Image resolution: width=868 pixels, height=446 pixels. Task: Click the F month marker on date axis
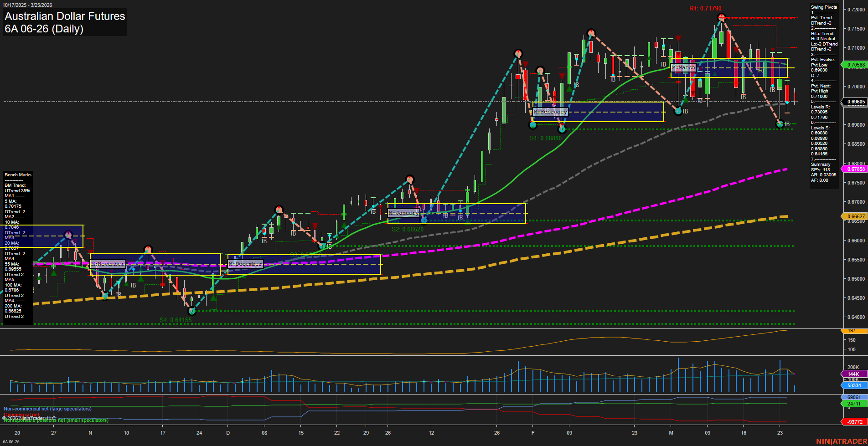pyautogui.click(x=533, y=433)
